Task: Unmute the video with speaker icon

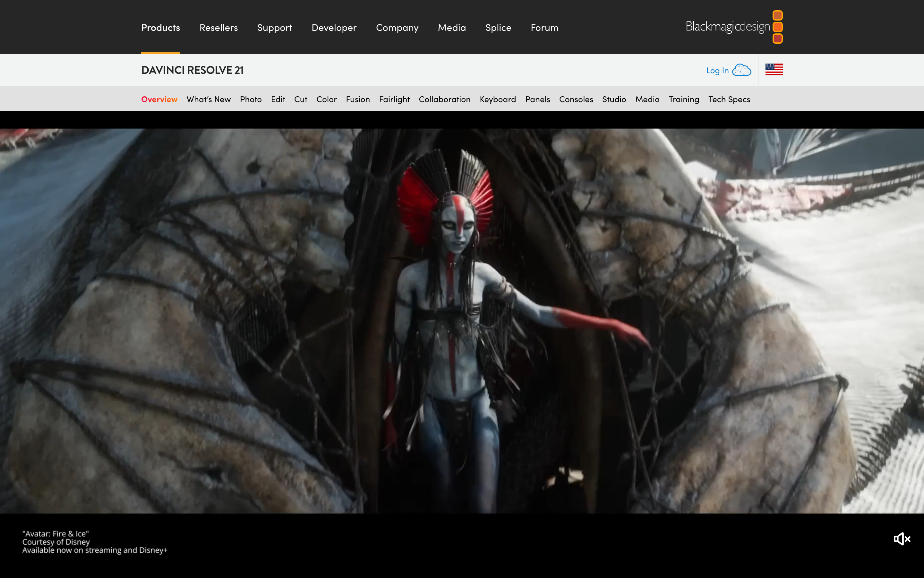Action: click(902, 539)
